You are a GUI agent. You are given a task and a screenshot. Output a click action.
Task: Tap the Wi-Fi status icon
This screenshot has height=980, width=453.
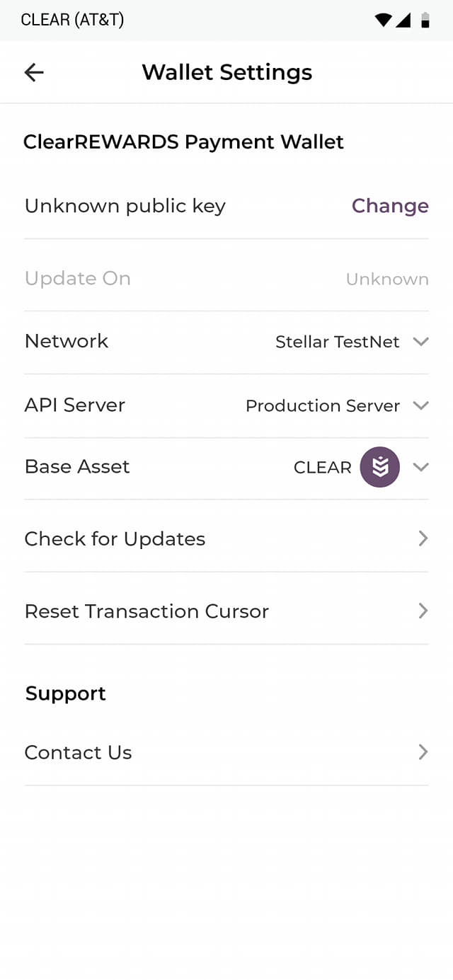(x=383, y=20)
